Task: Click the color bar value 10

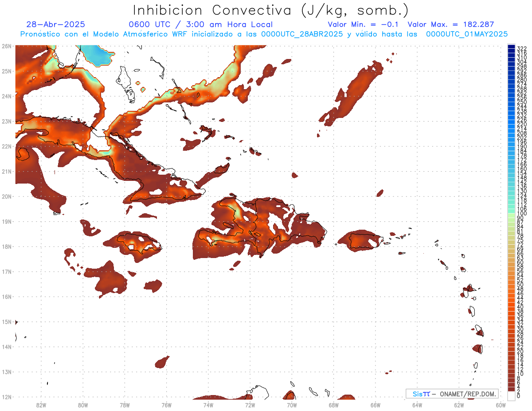Action: coord(520,374)
